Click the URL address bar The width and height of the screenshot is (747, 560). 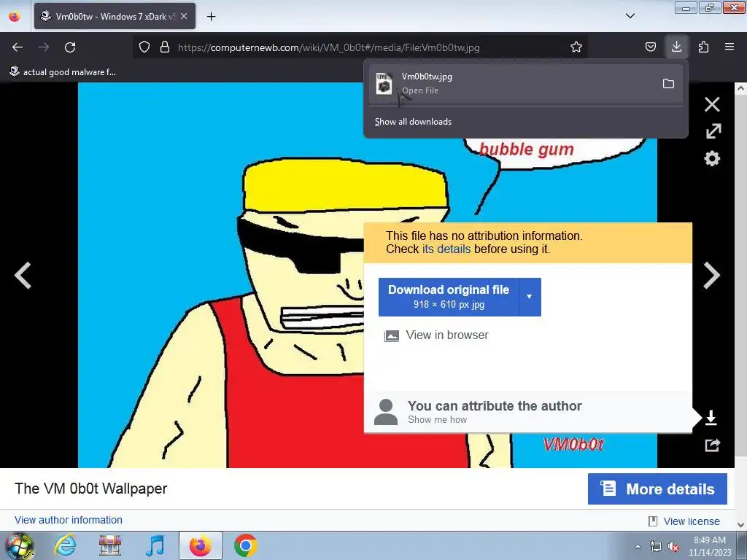click(360, 47)
